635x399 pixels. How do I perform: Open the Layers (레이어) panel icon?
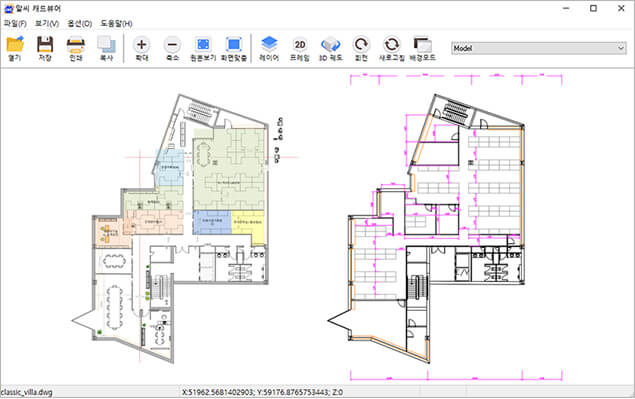pyautogui.click(x=269, y=44)
